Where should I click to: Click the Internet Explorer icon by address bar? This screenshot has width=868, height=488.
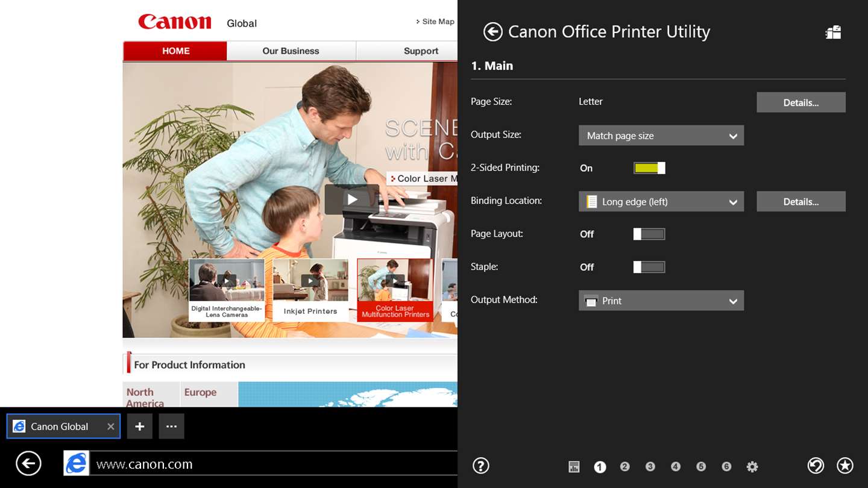77,464
